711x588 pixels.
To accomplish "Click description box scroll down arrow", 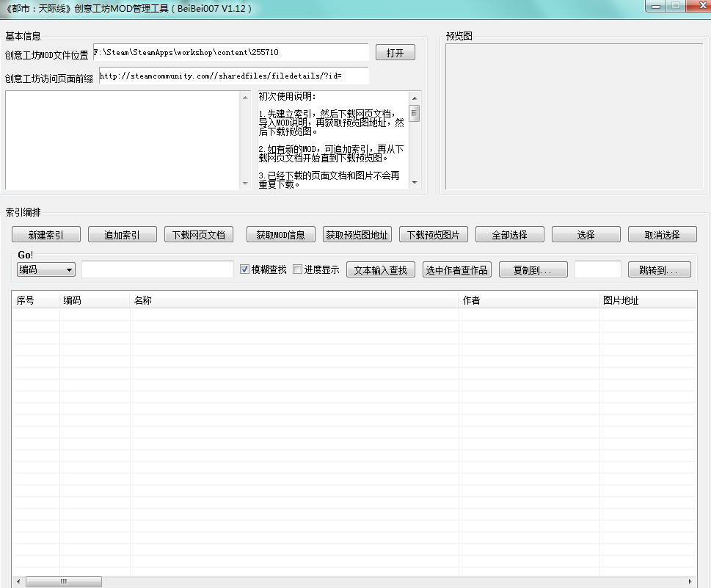I will [245, 184].
